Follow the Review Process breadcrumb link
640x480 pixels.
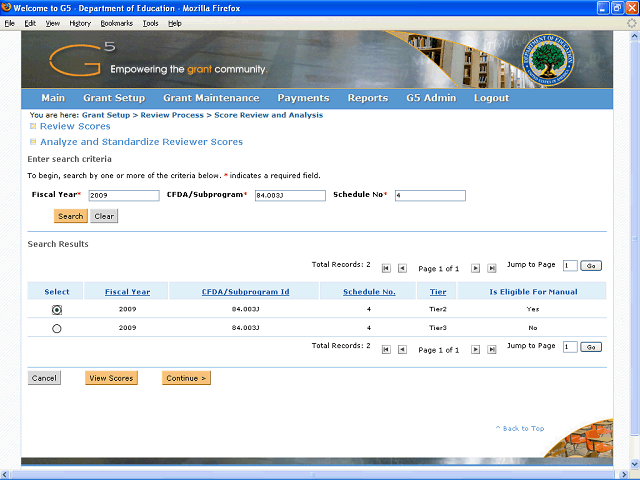tap(172, 115)
